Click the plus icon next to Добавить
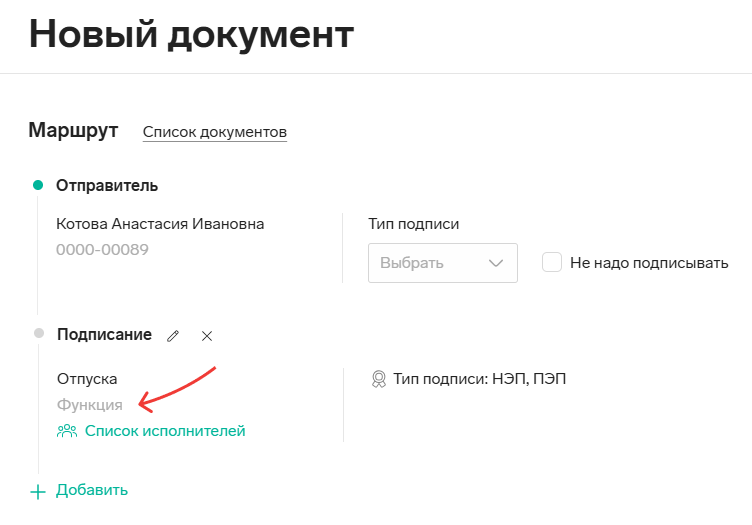This screenshot has height=525, width=752. coord(38,492)
